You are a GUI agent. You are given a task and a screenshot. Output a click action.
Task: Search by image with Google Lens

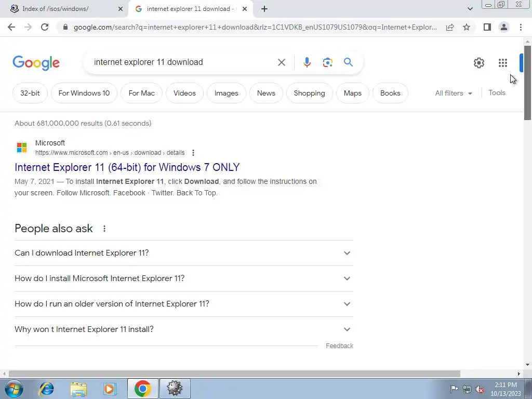click(327, 62)
